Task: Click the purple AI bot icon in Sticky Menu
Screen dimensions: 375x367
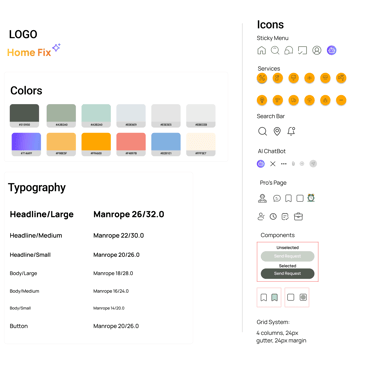Action: [331, 50]
